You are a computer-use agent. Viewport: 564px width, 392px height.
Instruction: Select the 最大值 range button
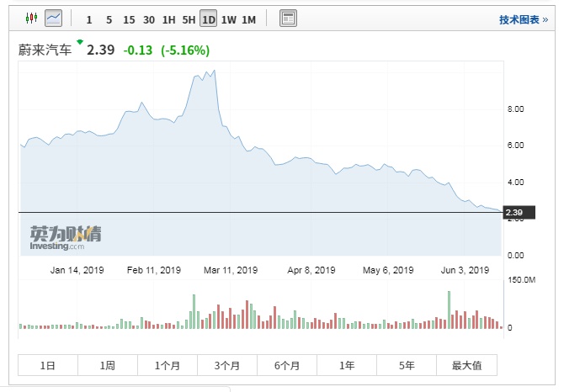point(466,365)
